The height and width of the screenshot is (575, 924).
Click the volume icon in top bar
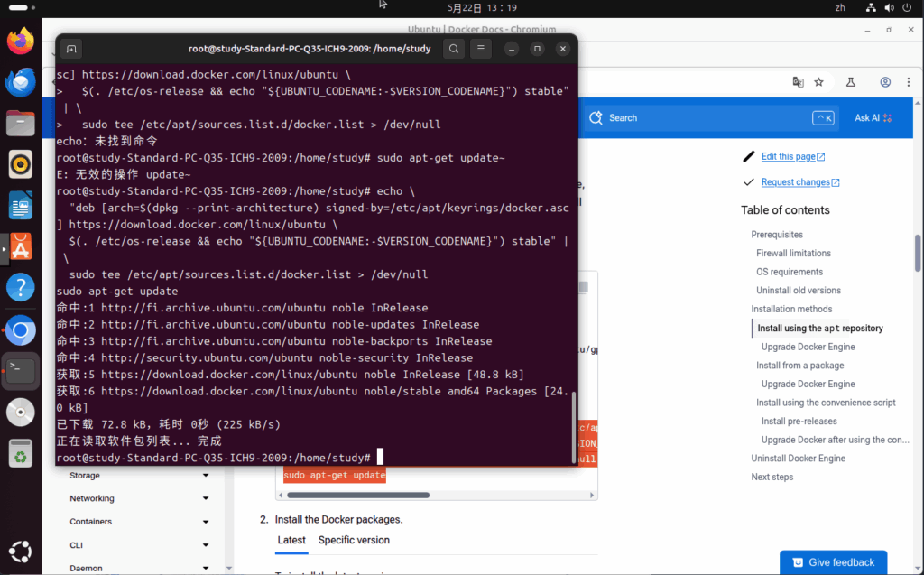tap(889, 7)
